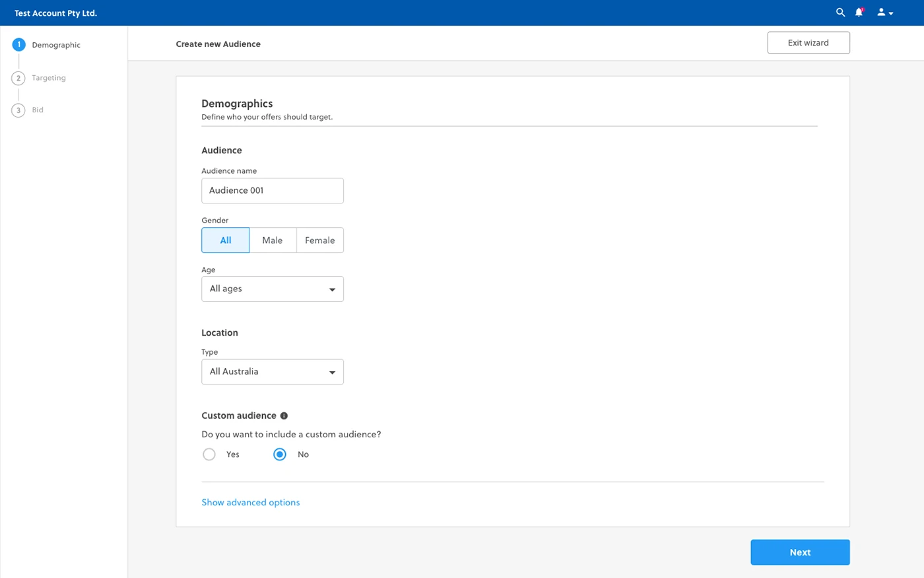The width and height of the screenshot is (924, 578).
Task: Go to the Targeting step
Action: [x=40, y=78]
